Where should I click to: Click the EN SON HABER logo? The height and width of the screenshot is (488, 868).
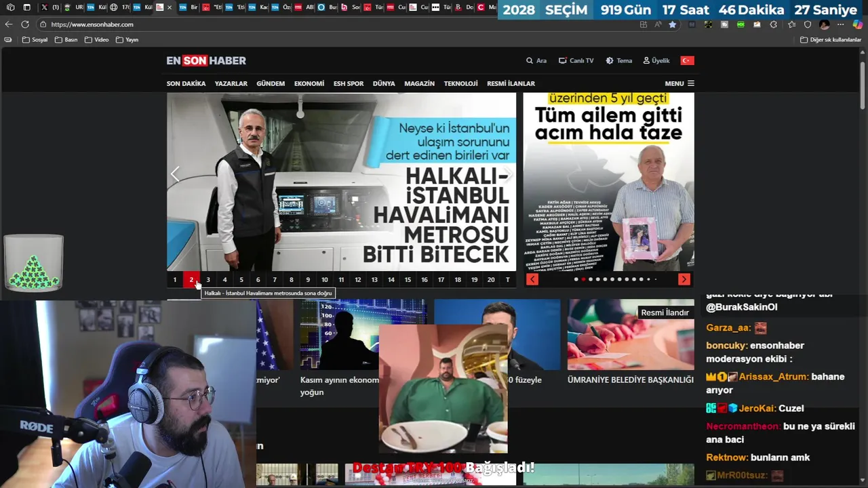click(x=206, y=60)
